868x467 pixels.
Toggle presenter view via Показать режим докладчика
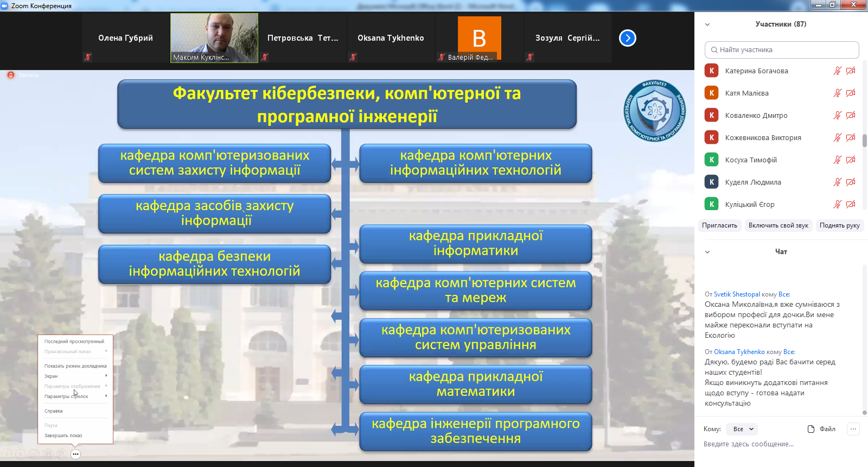[x=75, y=366]
